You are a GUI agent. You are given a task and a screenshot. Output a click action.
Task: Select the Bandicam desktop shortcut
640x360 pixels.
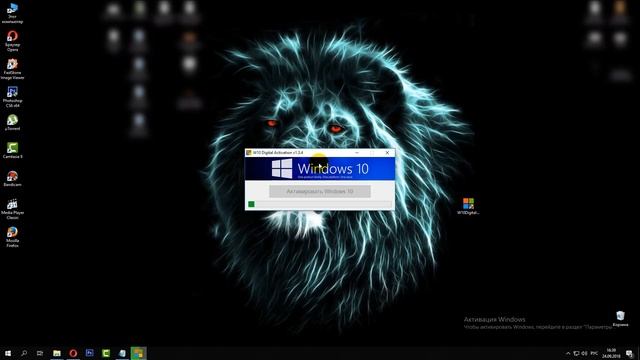12,178
